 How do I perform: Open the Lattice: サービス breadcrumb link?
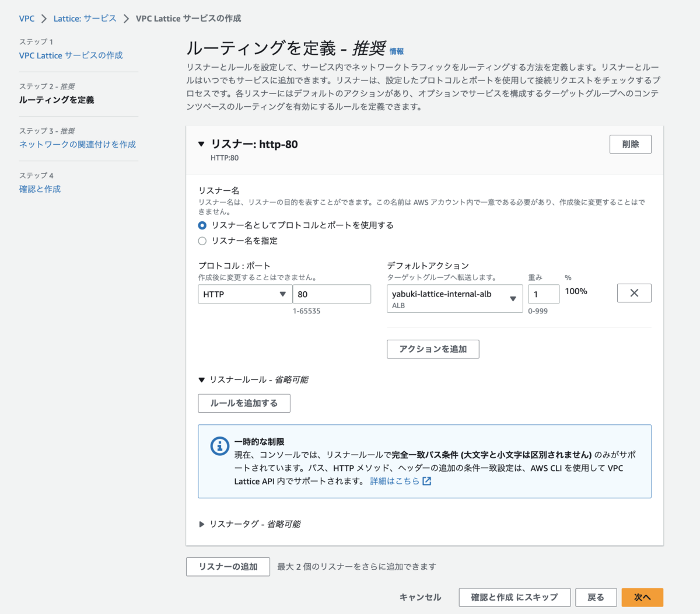pyautogui.click(x=85, y=19)
